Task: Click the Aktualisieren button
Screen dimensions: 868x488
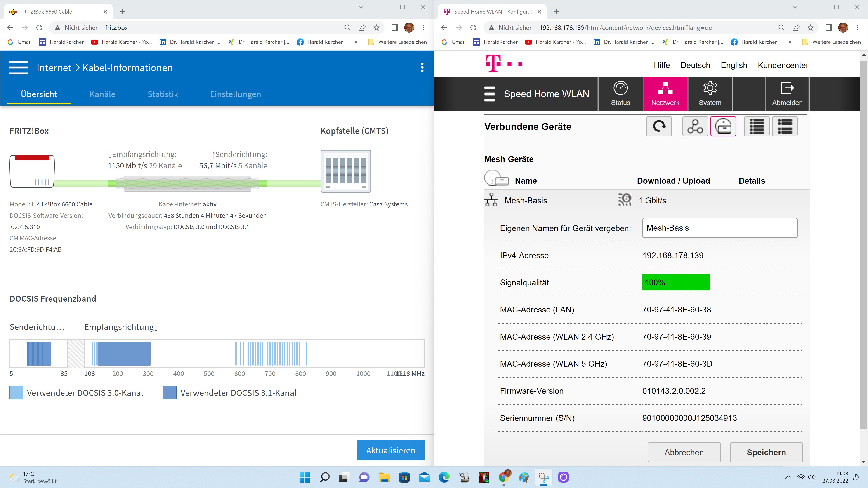Action: [x=390, y=450]
